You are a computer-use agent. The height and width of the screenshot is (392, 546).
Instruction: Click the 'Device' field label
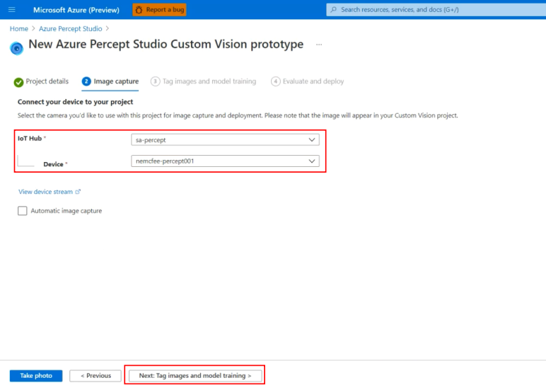(53, 164)
